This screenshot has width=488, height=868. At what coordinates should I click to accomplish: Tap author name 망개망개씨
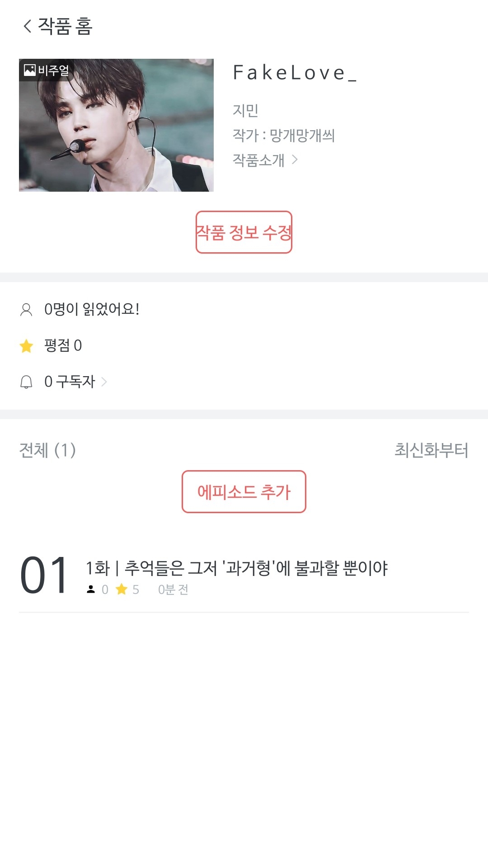(x=302, y=135)
